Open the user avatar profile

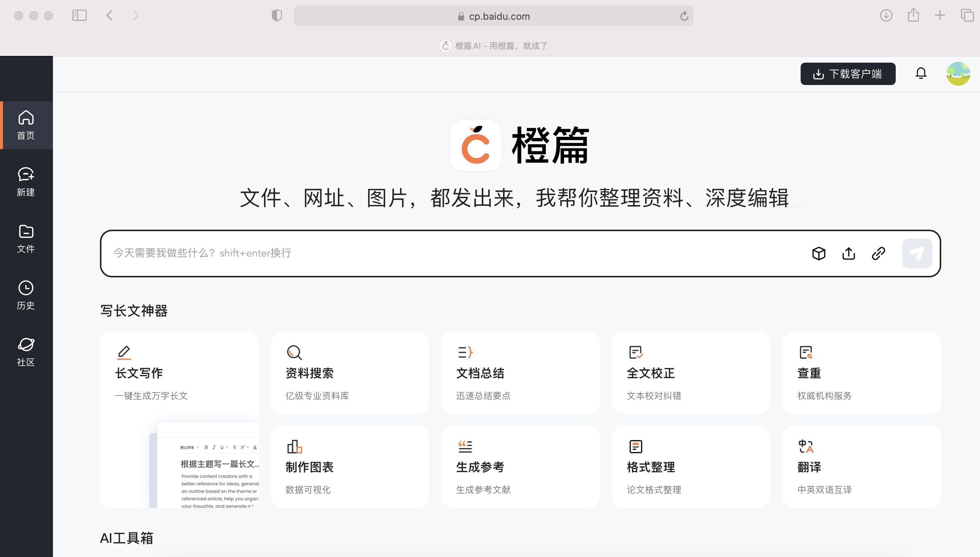[958, 74]
